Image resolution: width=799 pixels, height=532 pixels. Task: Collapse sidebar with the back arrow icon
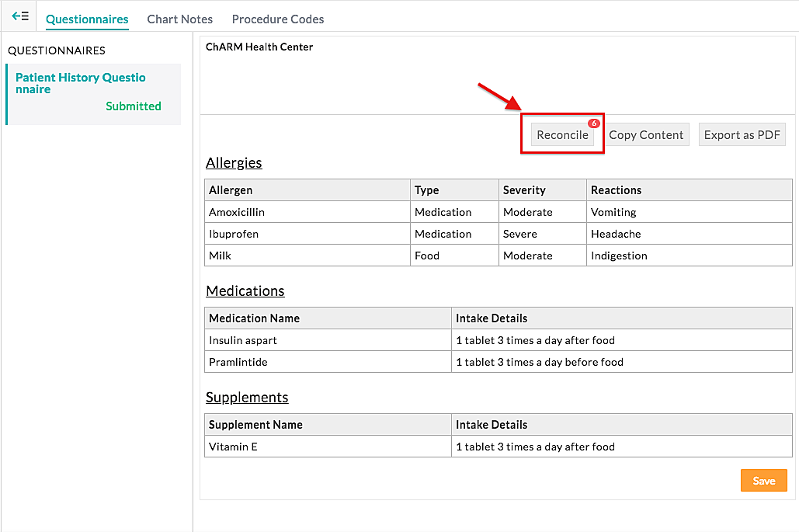[x=20, y=16]
